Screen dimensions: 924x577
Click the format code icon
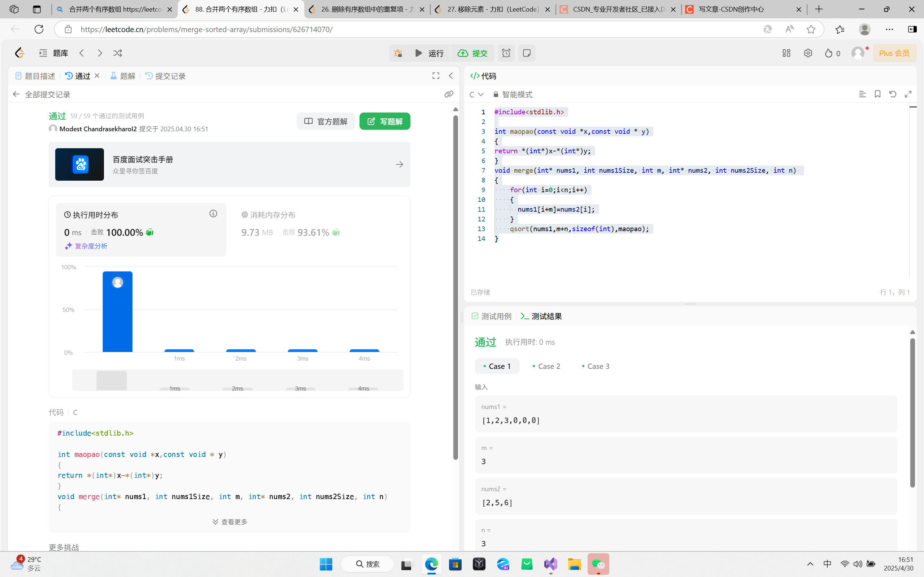point(862,94)
